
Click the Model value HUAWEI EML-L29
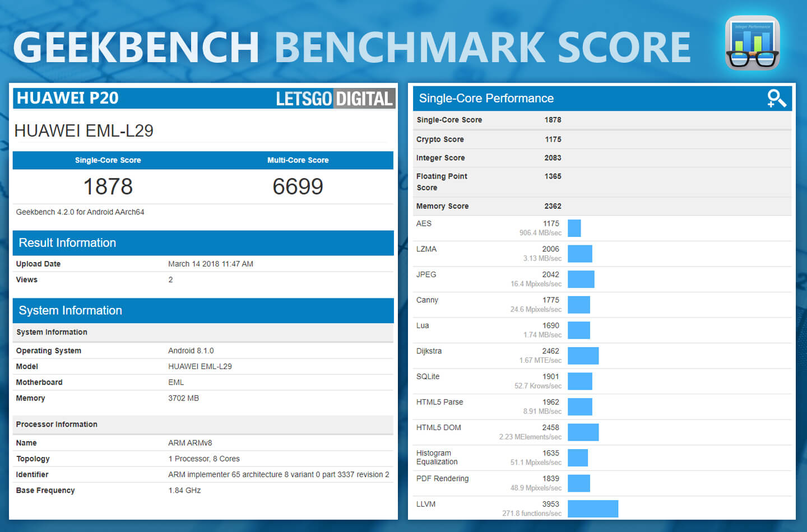[200, 366]
